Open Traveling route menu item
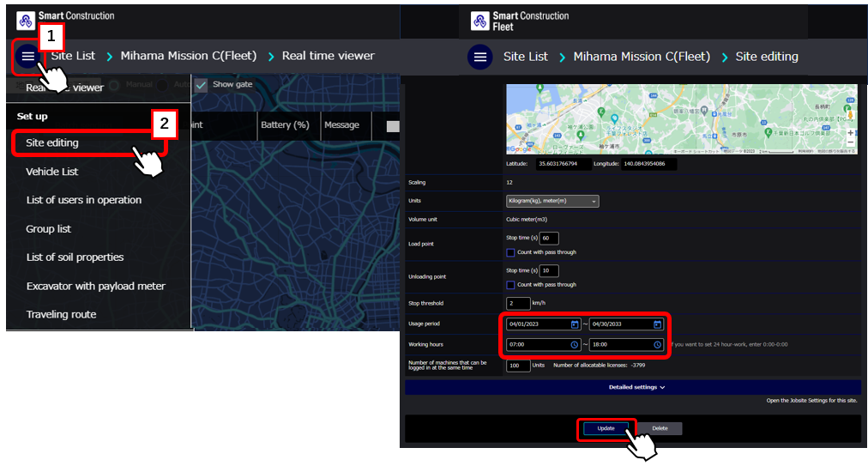 [x=61, y=314]
